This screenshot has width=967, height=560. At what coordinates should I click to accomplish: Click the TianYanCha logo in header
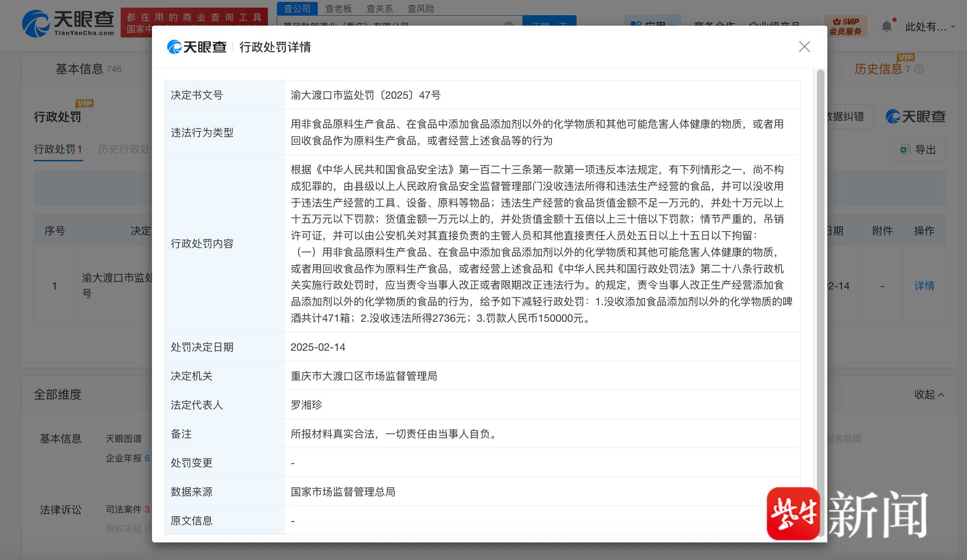pyautogui.click(x=68, y=23)
